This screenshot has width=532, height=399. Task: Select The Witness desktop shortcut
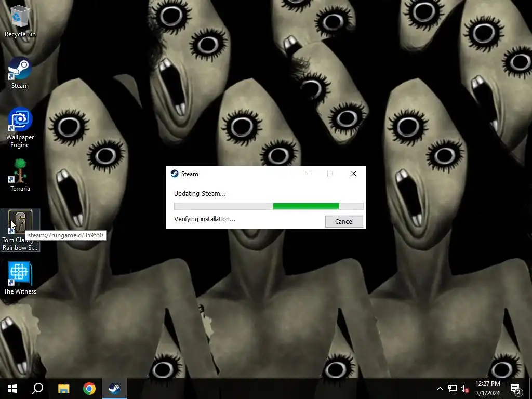click(x=20, y=278)
